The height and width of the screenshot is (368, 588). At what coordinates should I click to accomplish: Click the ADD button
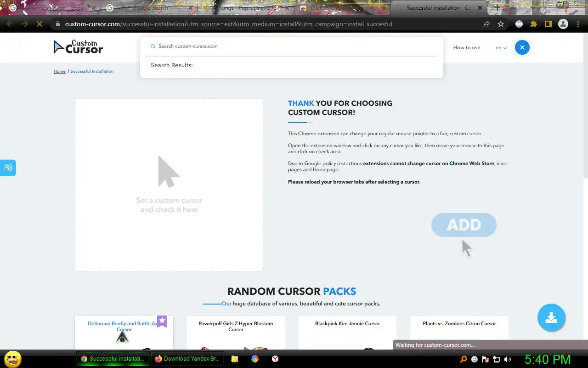pos(464,224)
